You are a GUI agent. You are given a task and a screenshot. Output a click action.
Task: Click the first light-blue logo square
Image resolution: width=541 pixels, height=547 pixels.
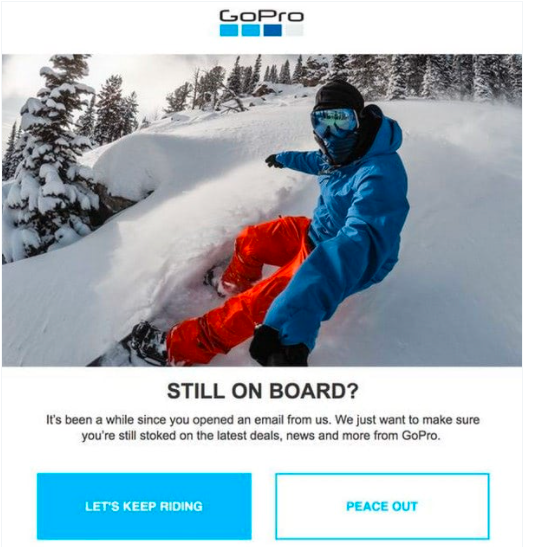(x=229, y=30)
